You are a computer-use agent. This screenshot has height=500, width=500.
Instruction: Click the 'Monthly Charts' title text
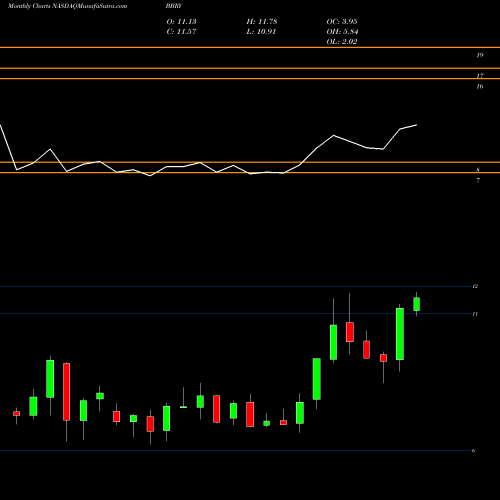(29, 6)
